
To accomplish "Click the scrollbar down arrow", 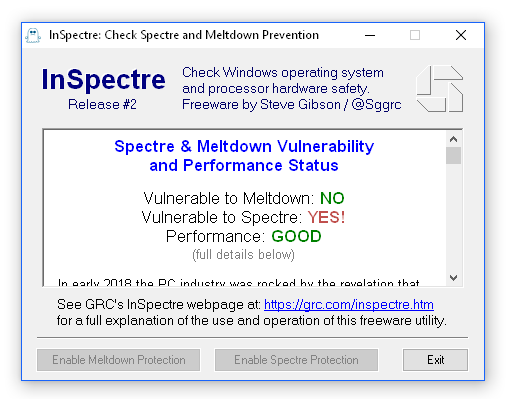I will pyautogui.click(x=453, y=277).
